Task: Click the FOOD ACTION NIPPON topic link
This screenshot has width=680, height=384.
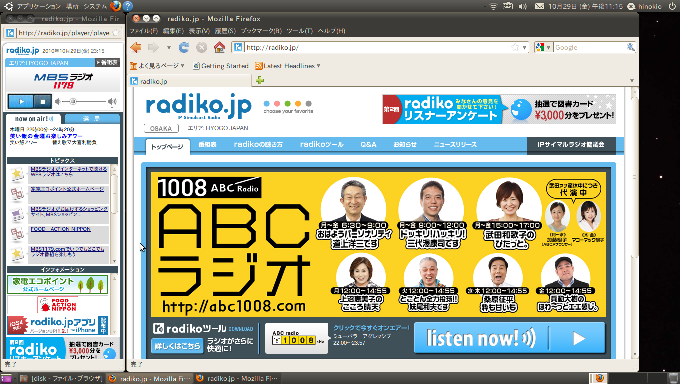Action: (61, 229)
